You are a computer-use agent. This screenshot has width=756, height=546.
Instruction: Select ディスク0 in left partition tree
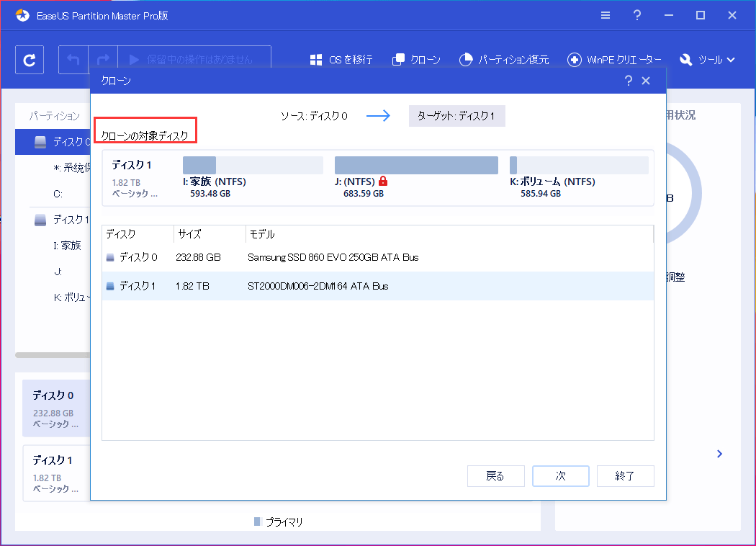(53, 142)
